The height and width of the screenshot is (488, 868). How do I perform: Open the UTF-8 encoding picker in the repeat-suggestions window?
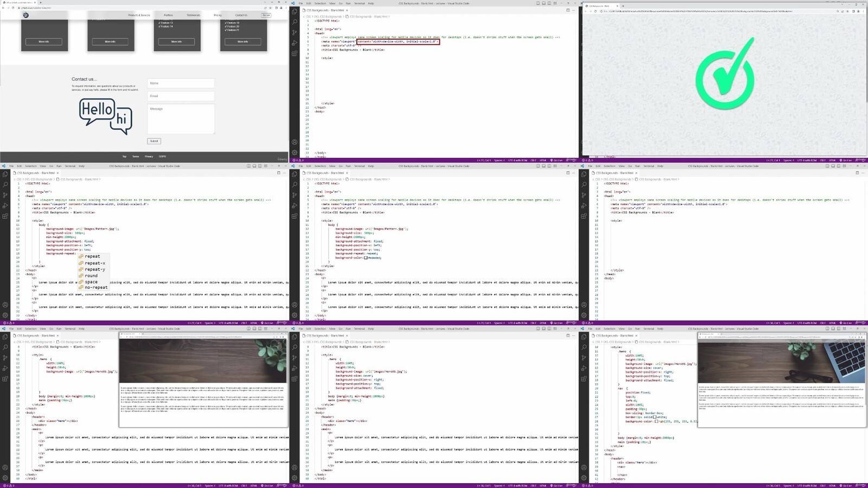228,323
